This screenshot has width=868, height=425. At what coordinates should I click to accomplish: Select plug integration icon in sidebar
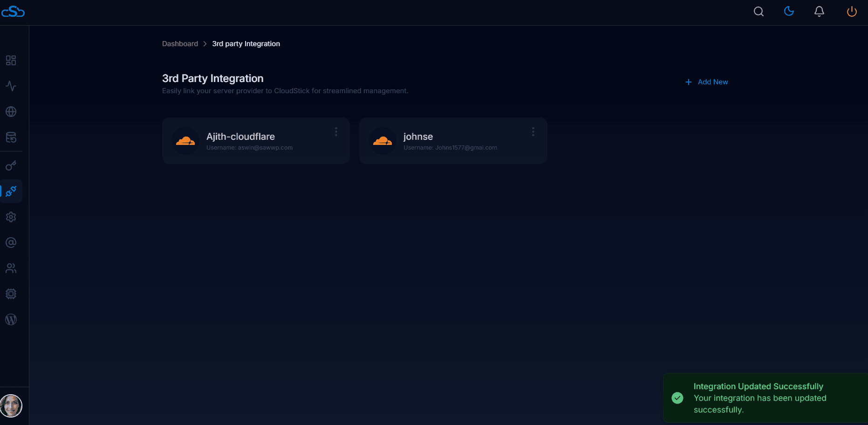11,191
